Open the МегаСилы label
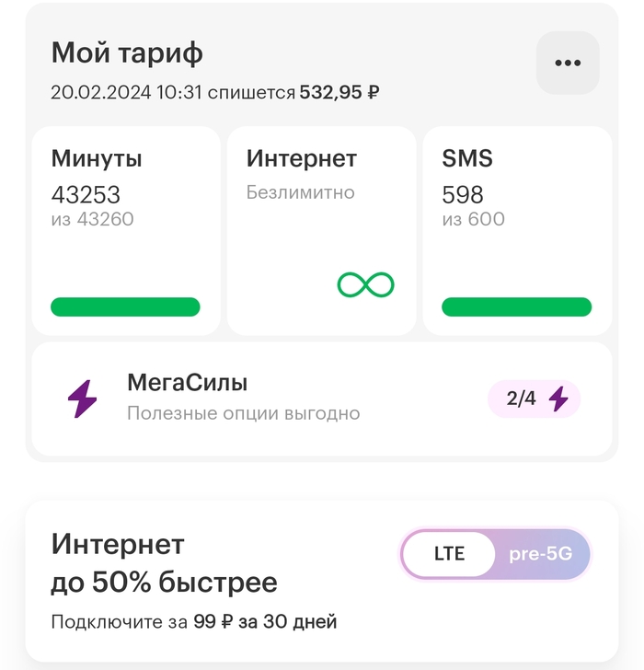The image size is (644, 670). (187, 382)
